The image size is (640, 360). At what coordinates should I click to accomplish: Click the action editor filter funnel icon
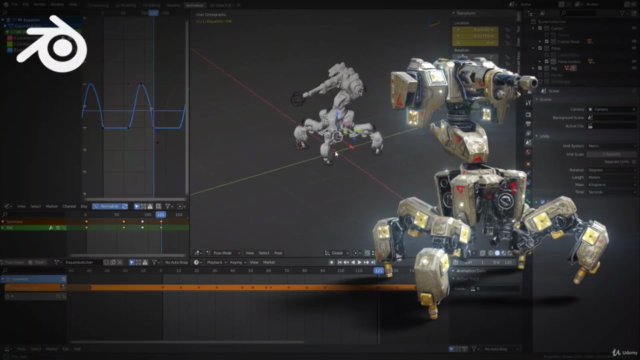[155, 262]
